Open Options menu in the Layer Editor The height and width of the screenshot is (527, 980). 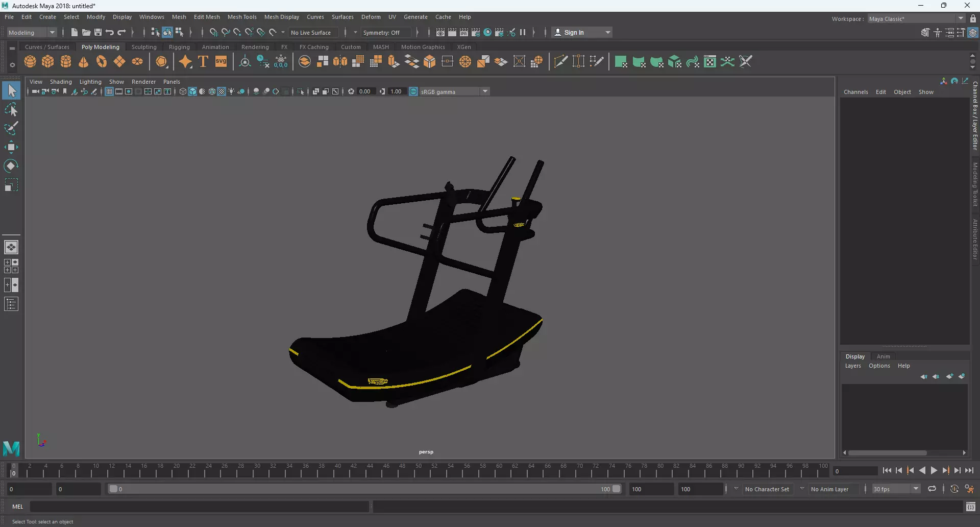pyautogui.click(x=879, y=366)
